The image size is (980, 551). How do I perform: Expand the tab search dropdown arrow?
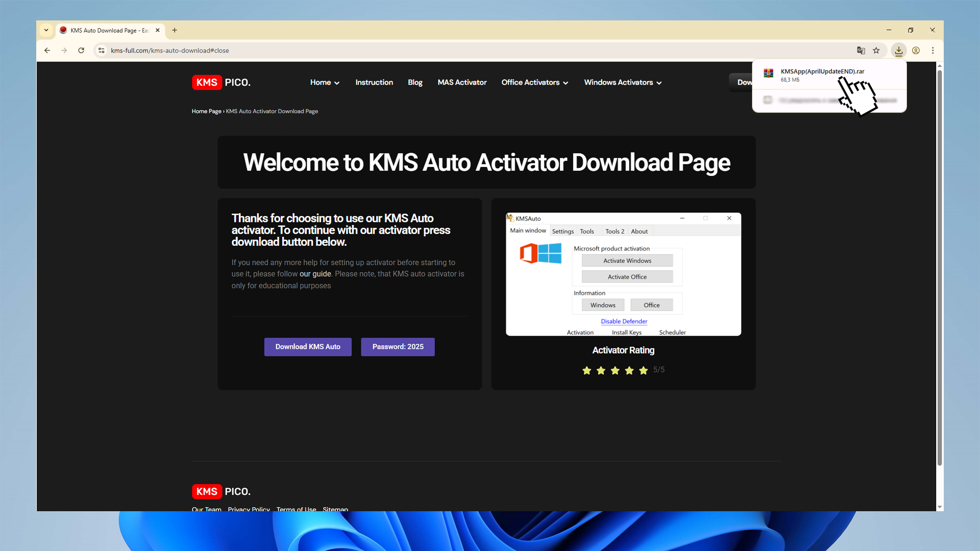coord(46,30)
